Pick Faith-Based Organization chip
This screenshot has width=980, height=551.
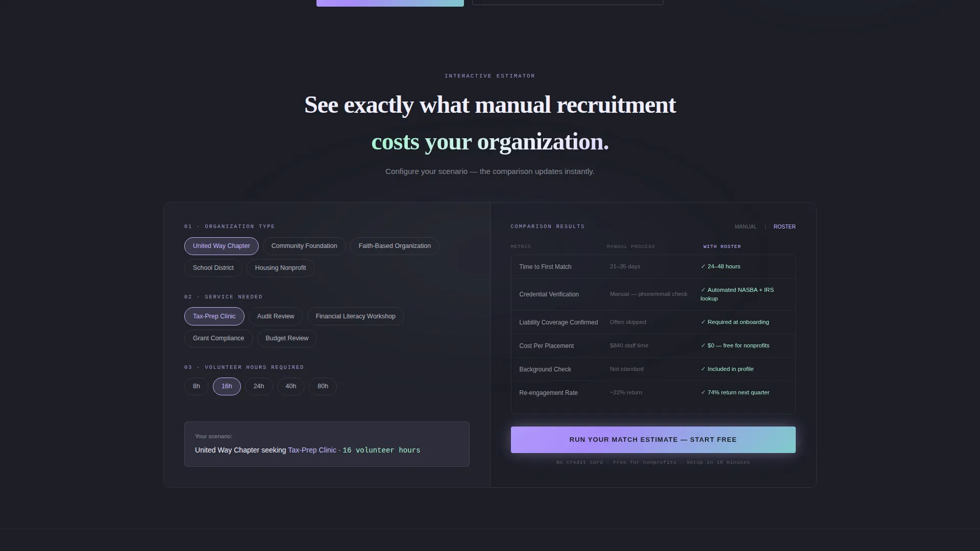[395, 246]
